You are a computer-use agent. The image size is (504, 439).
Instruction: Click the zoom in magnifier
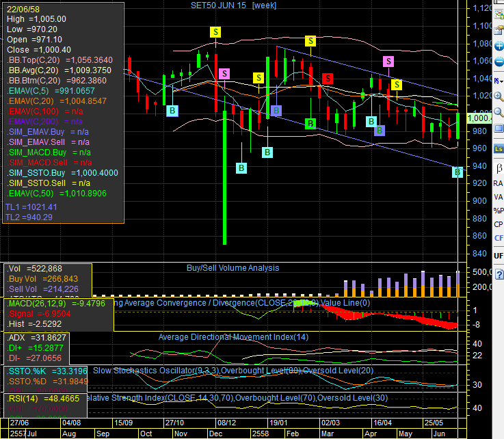499,96
